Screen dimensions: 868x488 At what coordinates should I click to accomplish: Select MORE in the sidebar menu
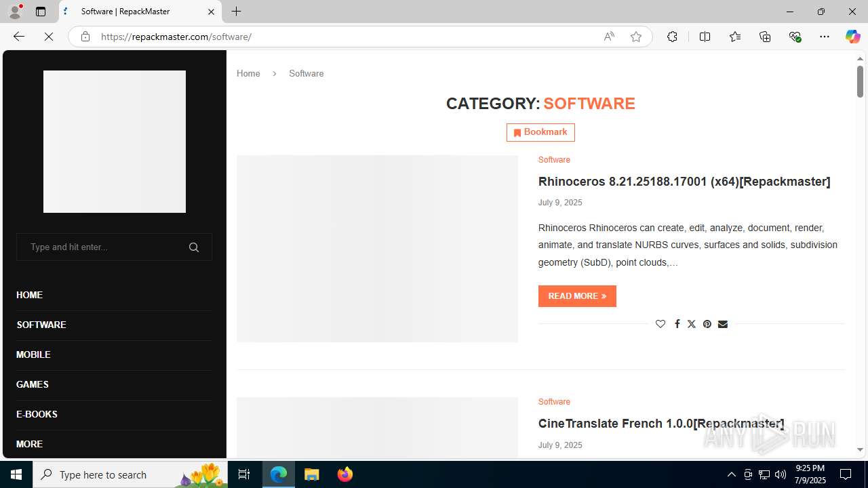29,444
